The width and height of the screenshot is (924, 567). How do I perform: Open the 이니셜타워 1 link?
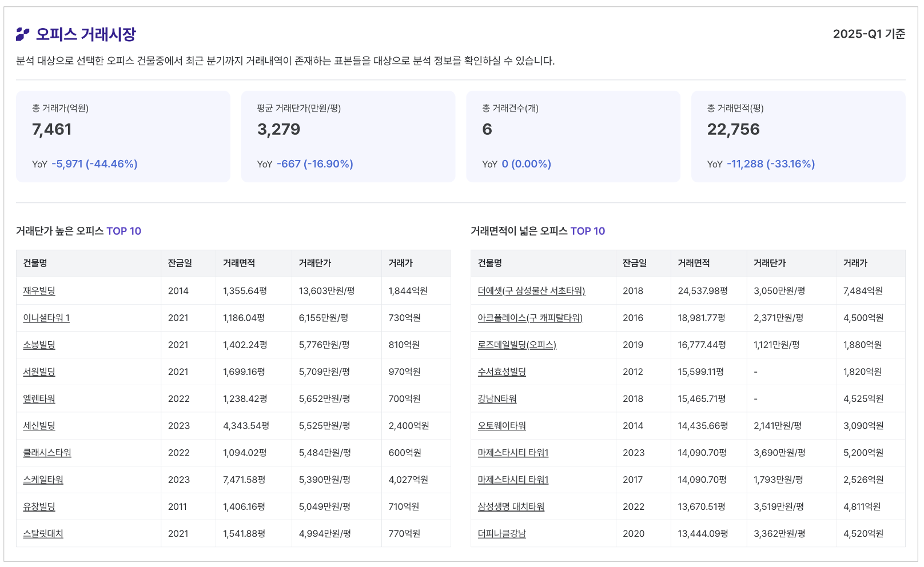[x=46, y=318]
